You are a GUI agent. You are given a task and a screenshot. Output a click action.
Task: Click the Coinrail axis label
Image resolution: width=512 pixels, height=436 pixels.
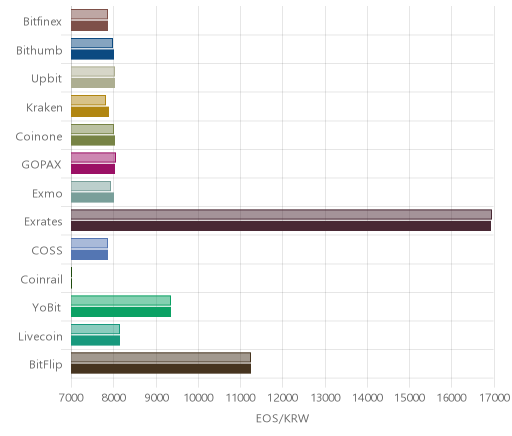pos(41,279)
